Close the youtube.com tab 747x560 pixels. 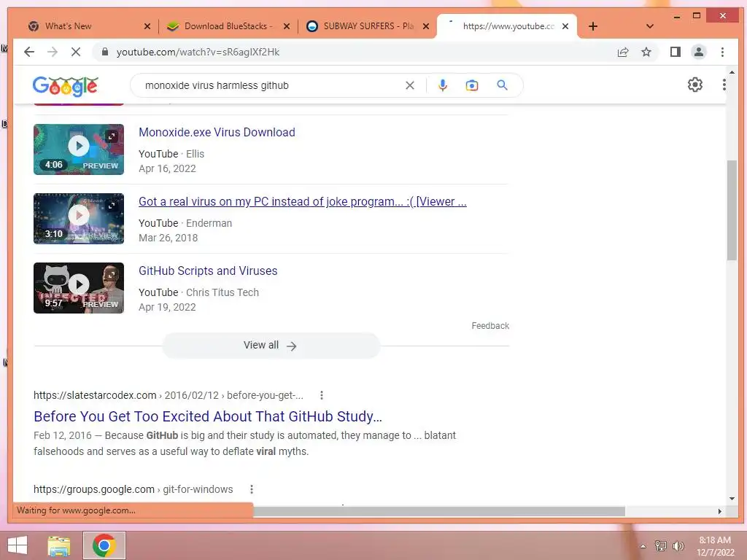565,26
